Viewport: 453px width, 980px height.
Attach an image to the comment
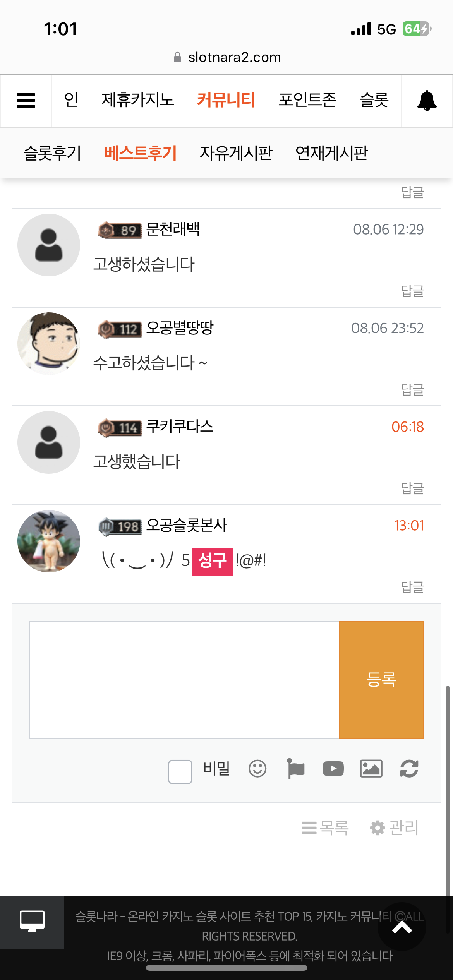(x=371, y=769)
